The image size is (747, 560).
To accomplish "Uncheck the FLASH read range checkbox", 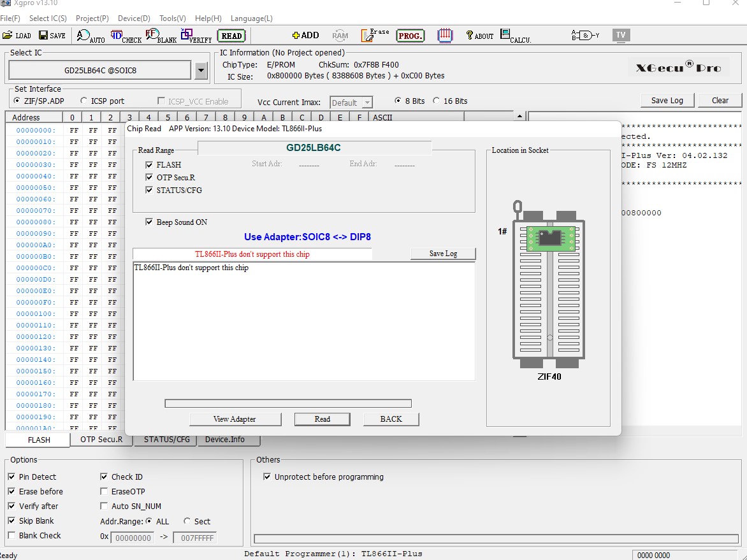I will pyautogui.click(x=150, y=165).
